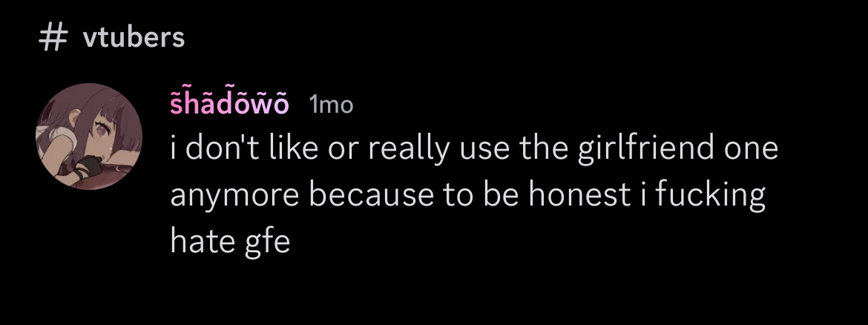Click the hash icon beside vtubers
Screen dimensions: 868x325
(x=53, y=38)
